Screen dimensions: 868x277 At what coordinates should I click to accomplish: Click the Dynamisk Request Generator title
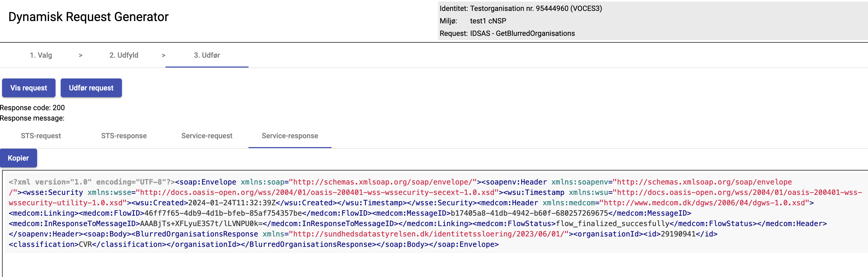click(88, 17)
